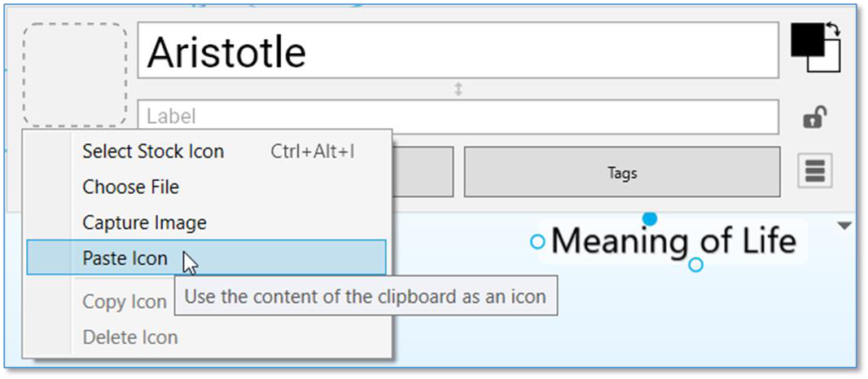Click the greyed-out Copy Icon entry

pyautogui.click(x=124, y=302)
